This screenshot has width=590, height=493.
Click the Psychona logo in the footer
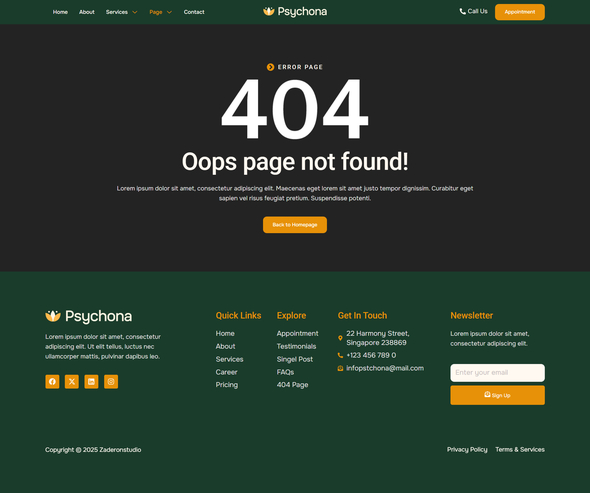[88, 316]
